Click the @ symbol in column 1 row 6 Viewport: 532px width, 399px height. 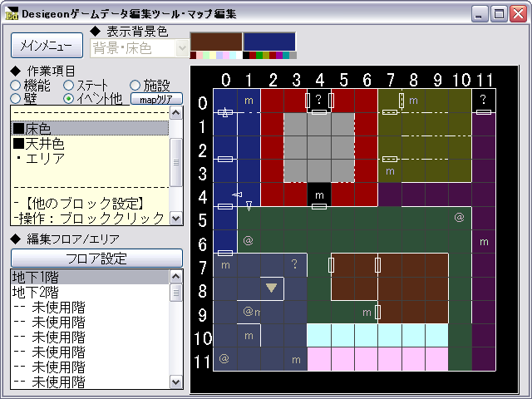(x=248, y=240)
